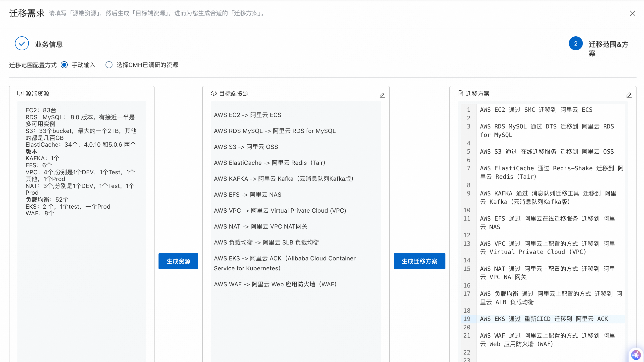Edit 目标端资源 with the pencil icon
This screenshot has height=362, width=644.
(x=382, y=95)
